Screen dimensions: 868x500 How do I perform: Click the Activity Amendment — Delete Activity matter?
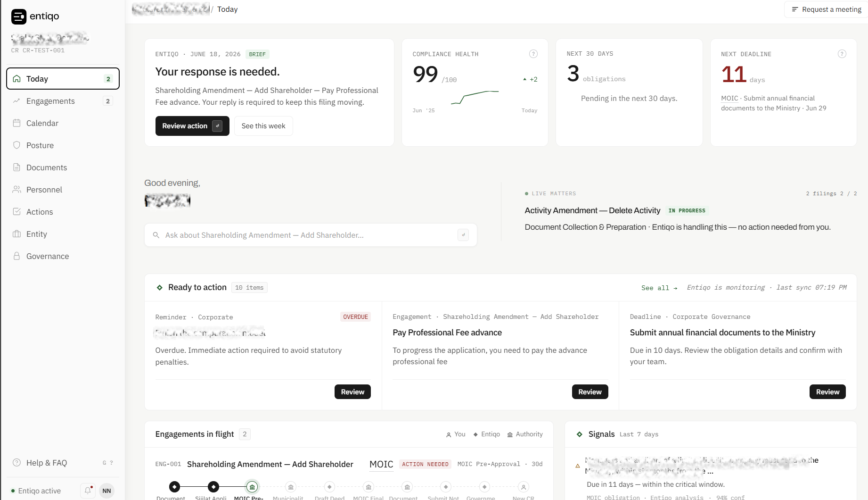click(x=592, y=210)
